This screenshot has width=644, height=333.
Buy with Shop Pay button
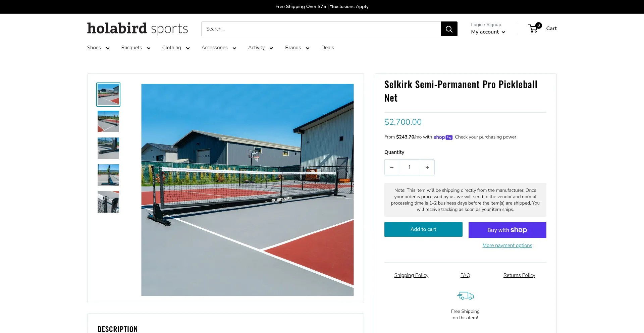(x=507, y=230)
